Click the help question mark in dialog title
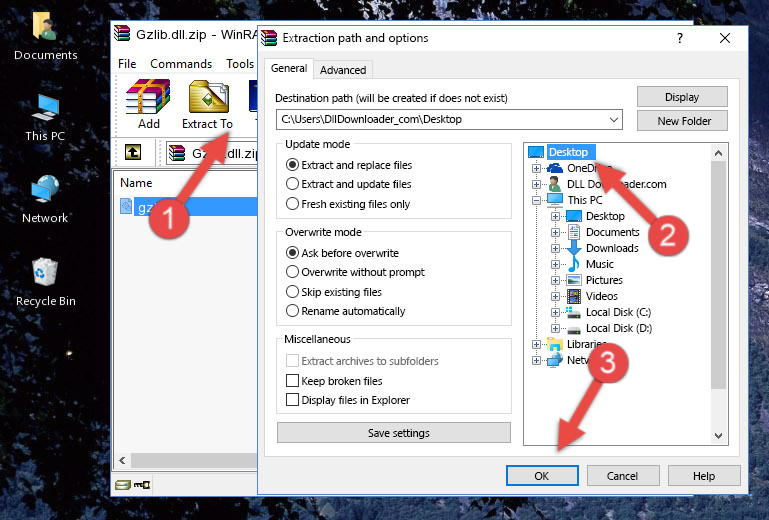Viewport: 769px width, 520px height. (680, 38)
